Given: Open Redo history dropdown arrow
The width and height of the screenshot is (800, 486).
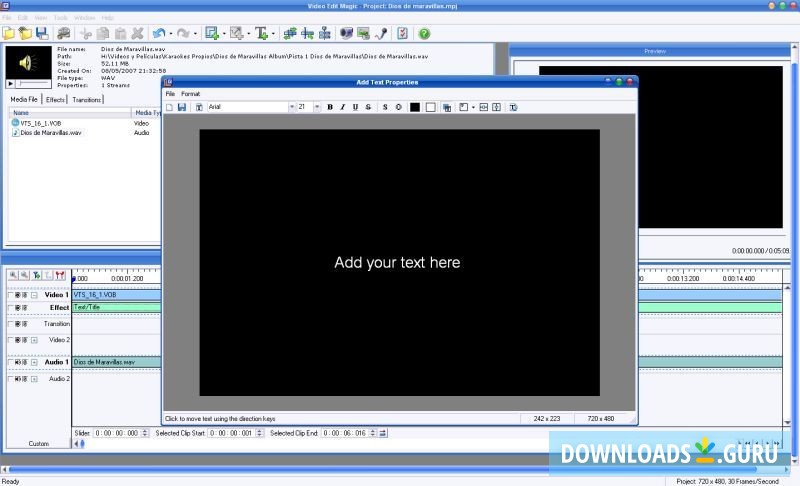Looking at the screenshot, I should [195, 34].
